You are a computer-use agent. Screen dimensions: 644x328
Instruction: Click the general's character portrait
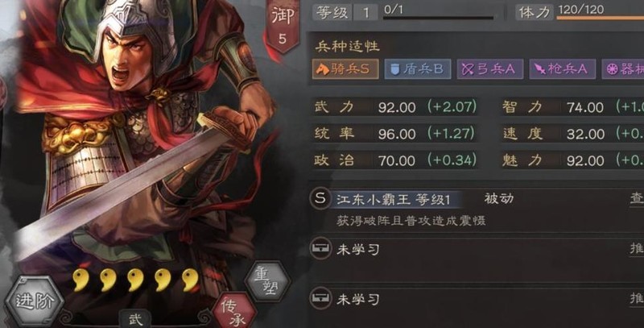[139, 135]
